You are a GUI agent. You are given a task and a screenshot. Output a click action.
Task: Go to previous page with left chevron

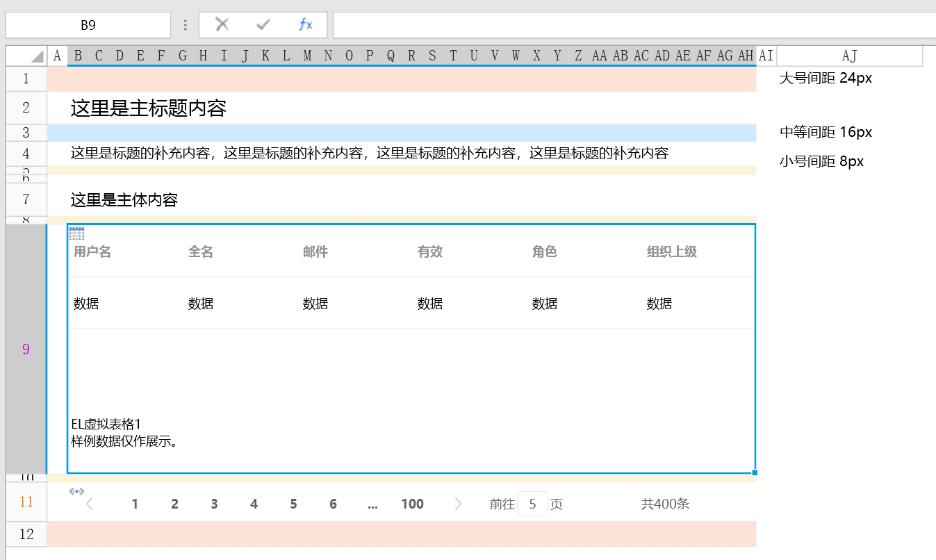(90, 504)
